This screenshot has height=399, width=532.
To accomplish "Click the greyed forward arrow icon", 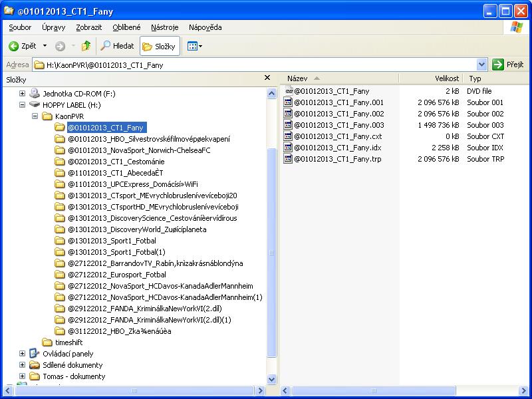I will (x=60, y=46).
